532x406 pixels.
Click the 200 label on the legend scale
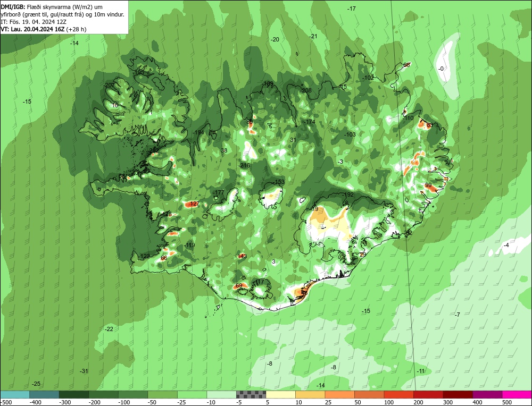[x=419, y=402]
